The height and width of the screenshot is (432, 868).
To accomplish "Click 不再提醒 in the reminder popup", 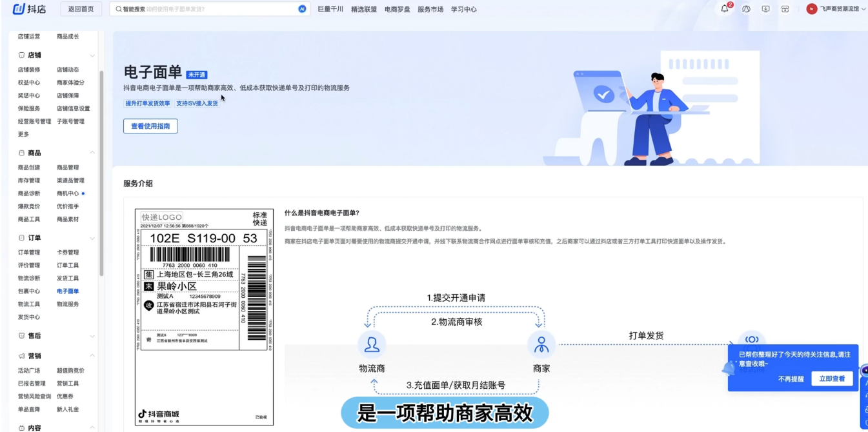I will tap(791, 379).
